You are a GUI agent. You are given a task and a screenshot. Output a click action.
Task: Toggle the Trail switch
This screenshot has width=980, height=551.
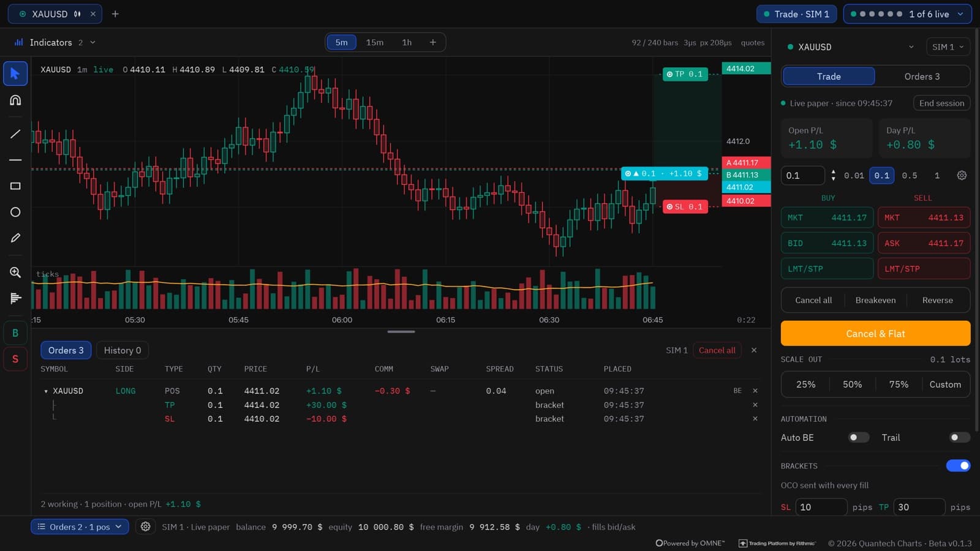pyautogui.click(x=959, y=437)
